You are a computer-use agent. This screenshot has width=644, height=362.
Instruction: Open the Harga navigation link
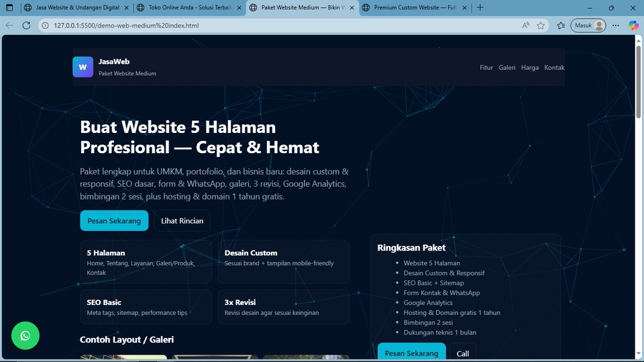[530, 67]
